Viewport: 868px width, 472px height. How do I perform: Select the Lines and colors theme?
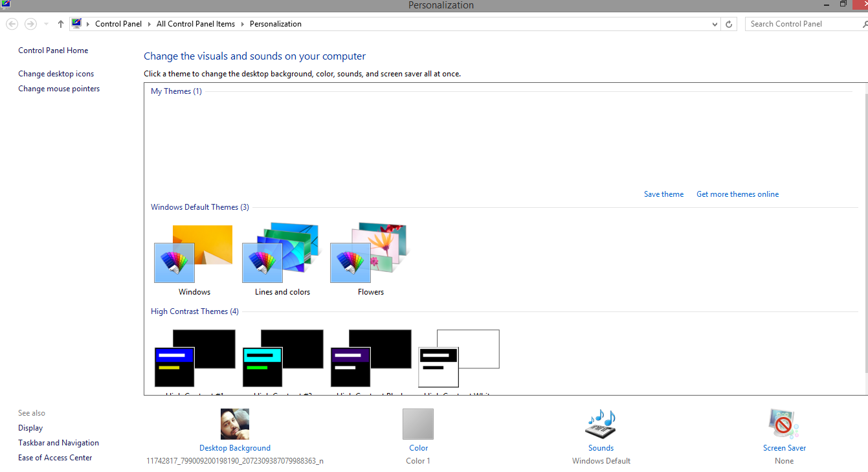pyautogui.click(x=282, y=253)
